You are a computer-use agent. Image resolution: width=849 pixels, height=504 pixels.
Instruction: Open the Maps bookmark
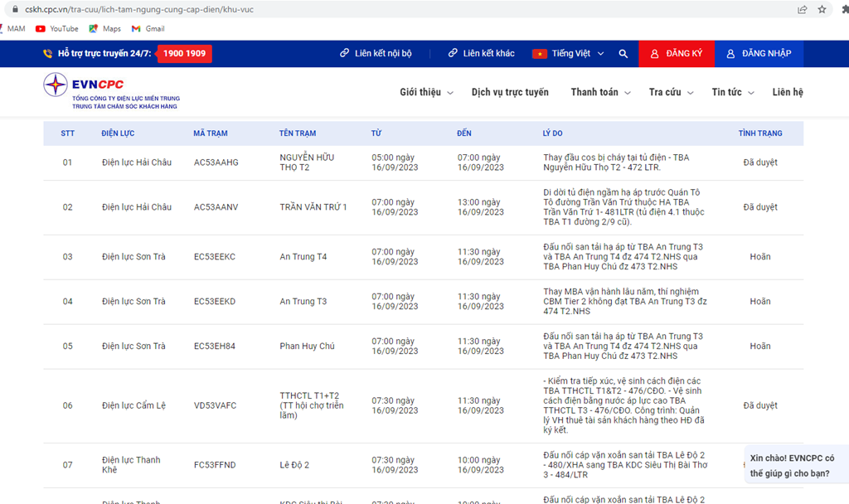click(x=104, y=28)
